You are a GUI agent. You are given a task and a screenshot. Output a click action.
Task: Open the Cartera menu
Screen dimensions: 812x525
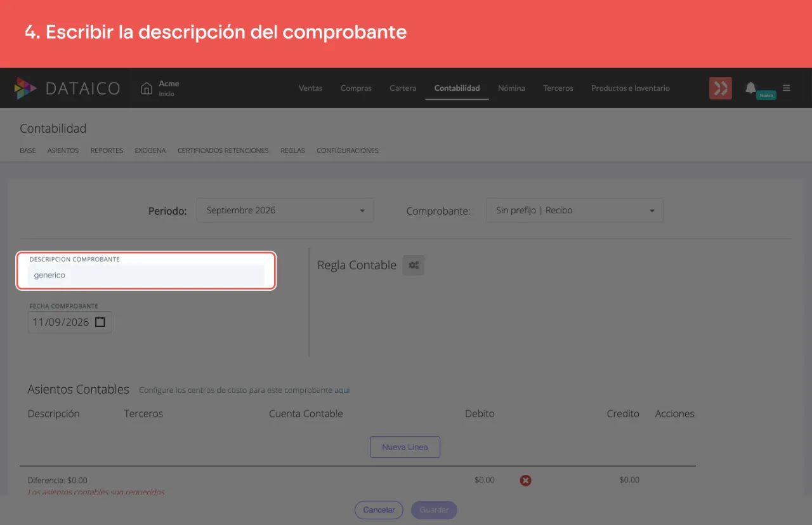click(x=403, y=88)
